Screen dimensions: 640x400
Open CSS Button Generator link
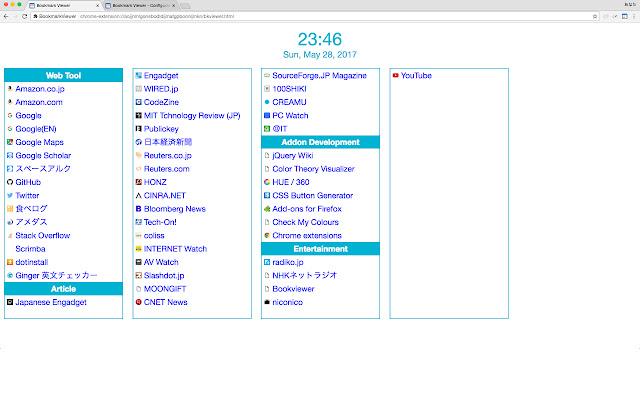point(313,196)
